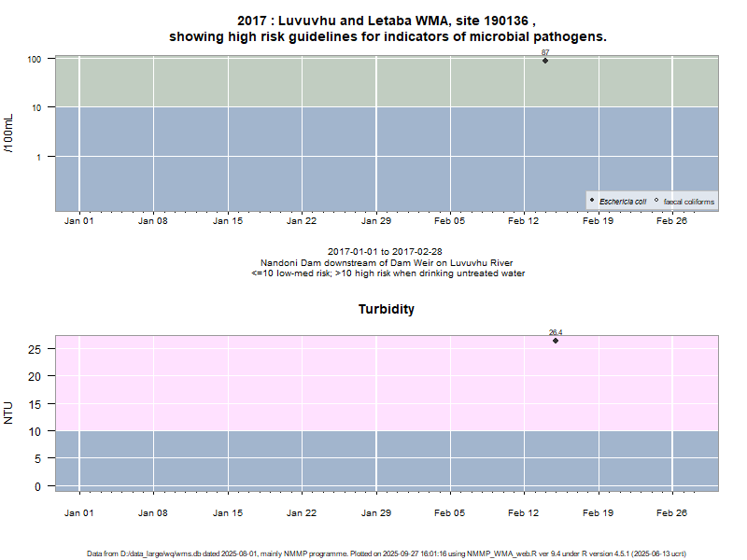The height and width of the screenshot is (560, 747).
Task: Click the data source footer text
Action: pyautogui.click(x=387, y=553)
